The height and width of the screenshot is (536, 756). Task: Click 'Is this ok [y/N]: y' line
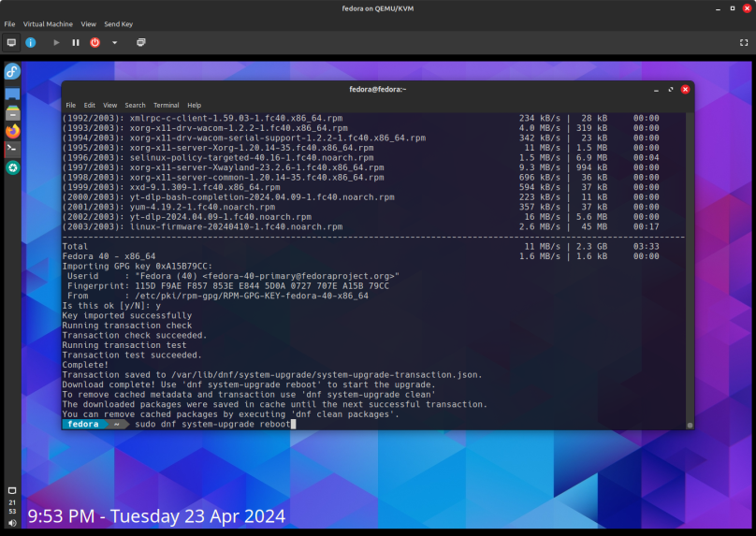coord(111,306)
